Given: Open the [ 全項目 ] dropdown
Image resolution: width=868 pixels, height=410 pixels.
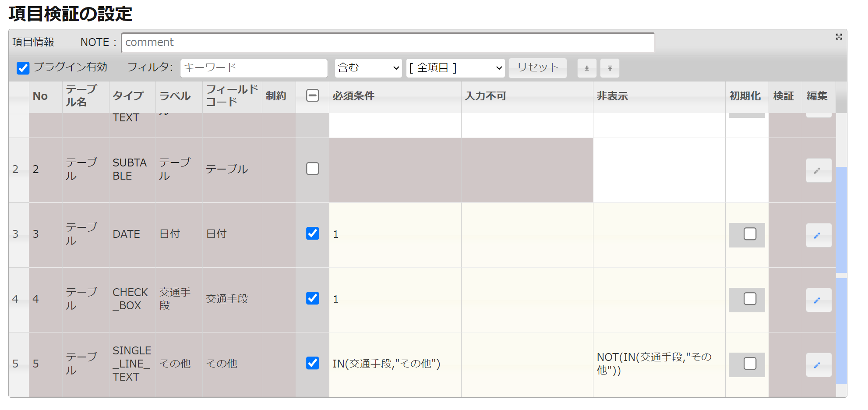Looking at the screenshot, I should [455, 68].
